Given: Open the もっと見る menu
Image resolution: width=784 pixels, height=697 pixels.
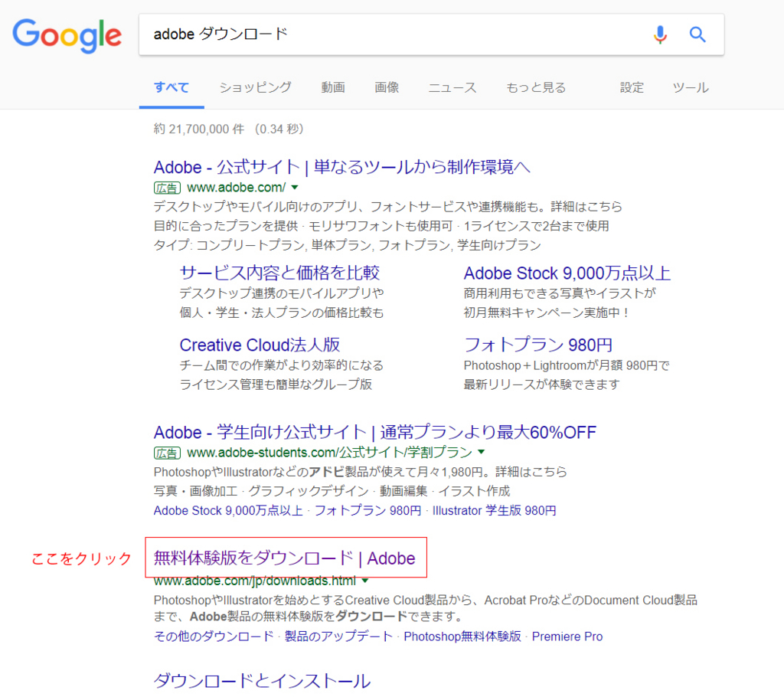Looking at the screenshot, I should click(x=536, y=87).
